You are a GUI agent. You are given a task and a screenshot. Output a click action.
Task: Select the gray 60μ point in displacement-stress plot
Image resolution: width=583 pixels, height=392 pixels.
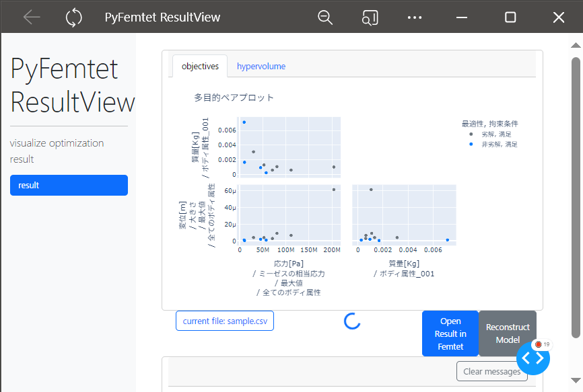coord(334,190)
